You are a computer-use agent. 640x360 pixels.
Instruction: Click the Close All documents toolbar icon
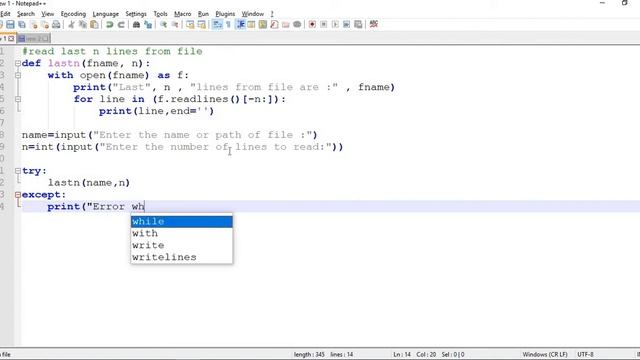[x=45, y=24]
